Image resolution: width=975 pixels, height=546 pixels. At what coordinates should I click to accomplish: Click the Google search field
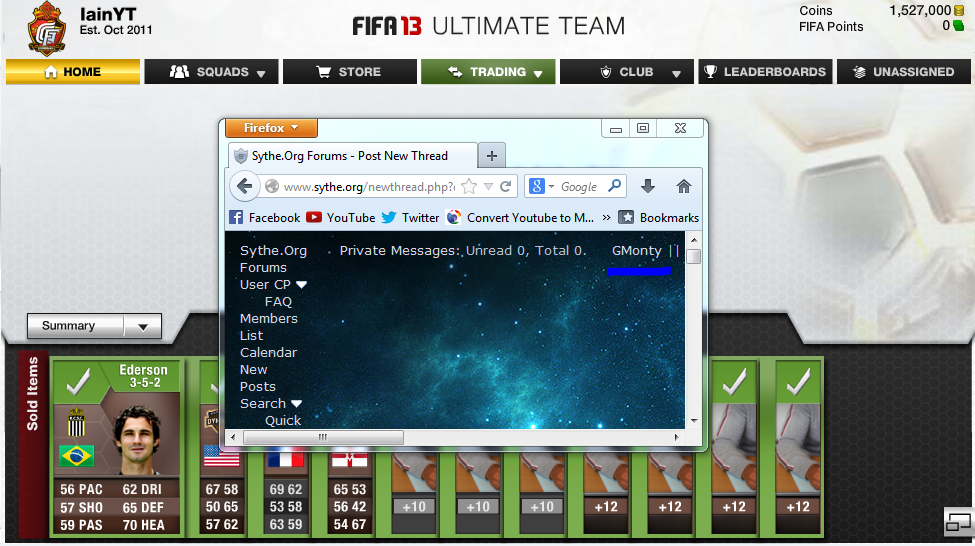click(x=580, y=187)
